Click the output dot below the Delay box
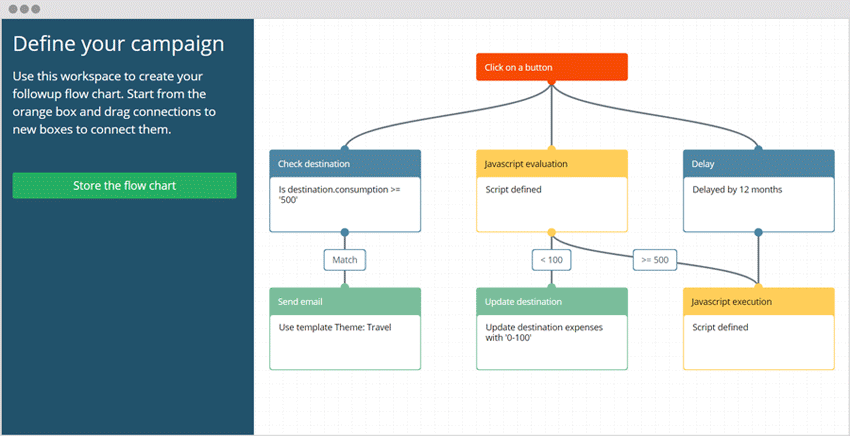The height and width of the screenshot is (436, 850). pos(758,232)
